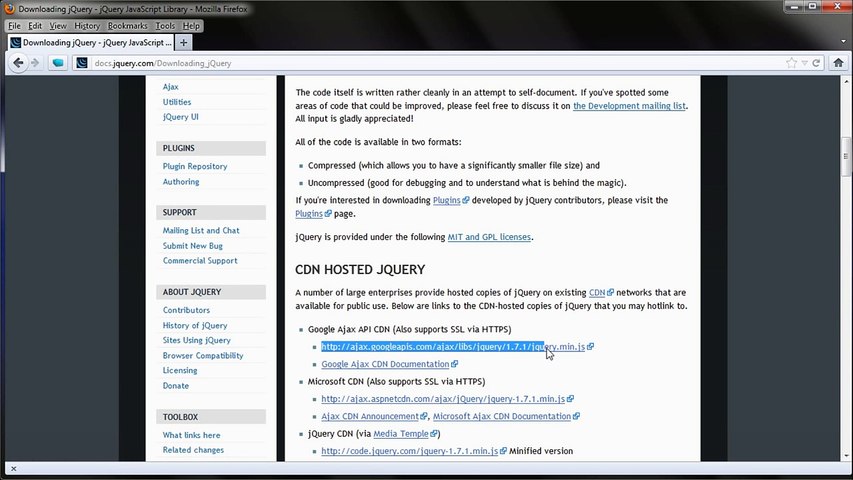Open the MIT and GPL licenses link
This screenshot has height=480, width=853.
[x=489, y=237]
